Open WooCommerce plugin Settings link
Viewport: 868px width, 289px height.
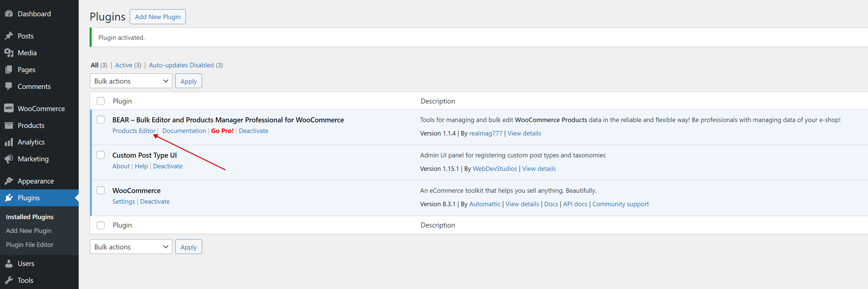pos(123,201)
